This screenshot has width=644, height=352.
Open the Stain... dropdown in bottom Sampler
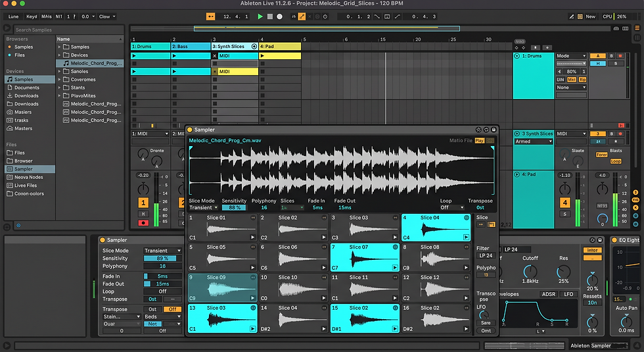click(x=122, y=316)
